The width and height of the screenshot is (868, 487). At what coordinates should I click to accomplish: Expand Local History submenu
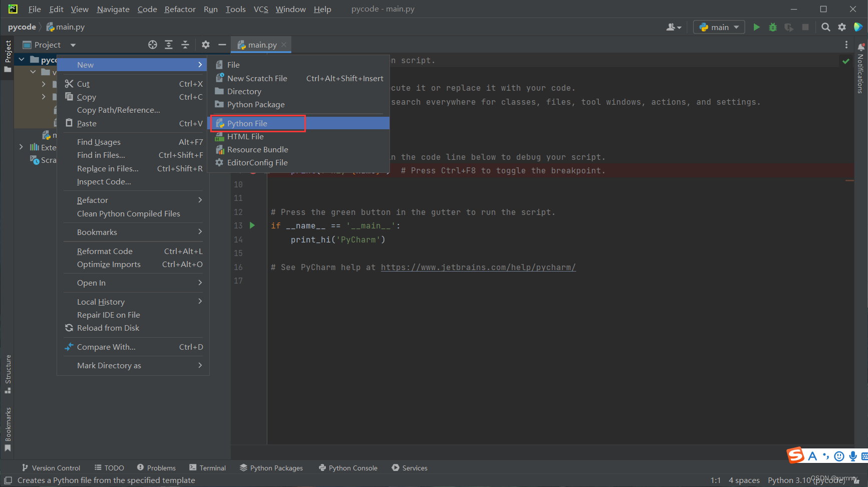coord(133,302)
